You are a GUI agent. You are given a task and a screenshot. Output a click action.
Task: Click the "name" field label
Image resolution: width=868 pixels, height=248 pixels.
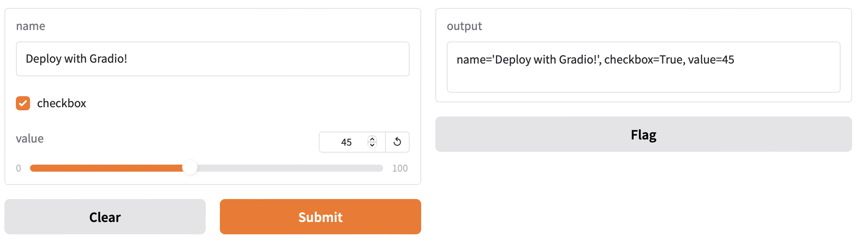tap(30, 26)
